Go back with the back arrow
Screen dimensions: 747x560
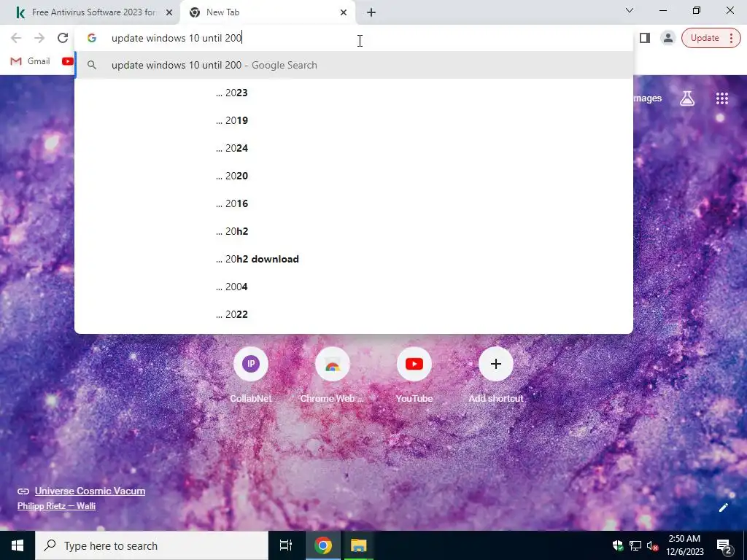pos(16,38)
